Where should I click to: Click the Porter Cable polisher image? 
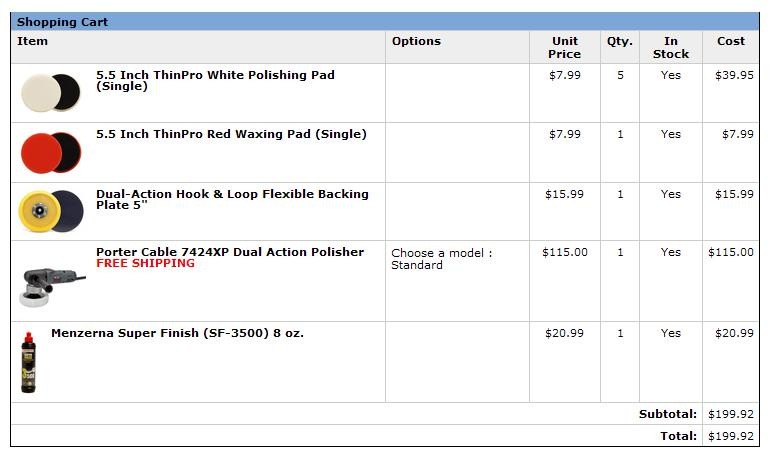[52, 287]
